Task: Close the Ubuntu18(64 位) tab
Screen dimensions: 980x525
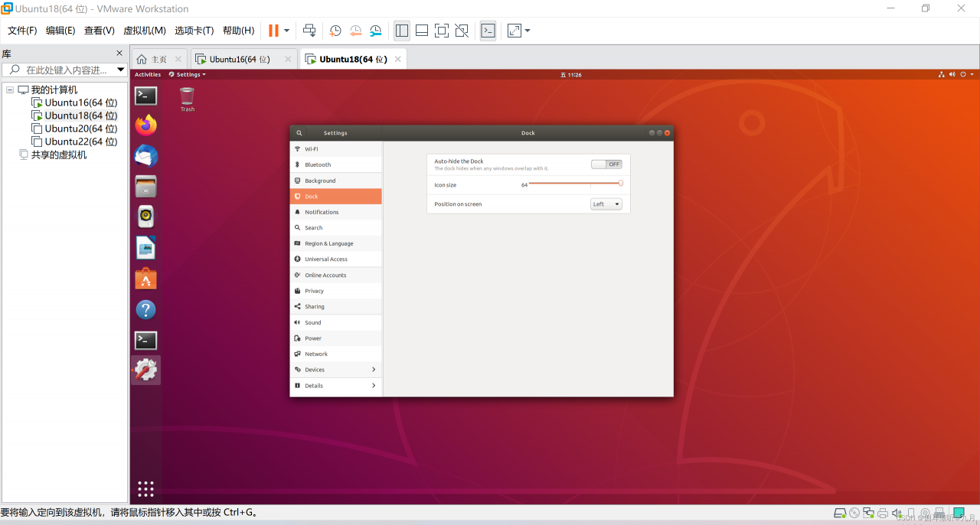Action: [x=397, y=59]
